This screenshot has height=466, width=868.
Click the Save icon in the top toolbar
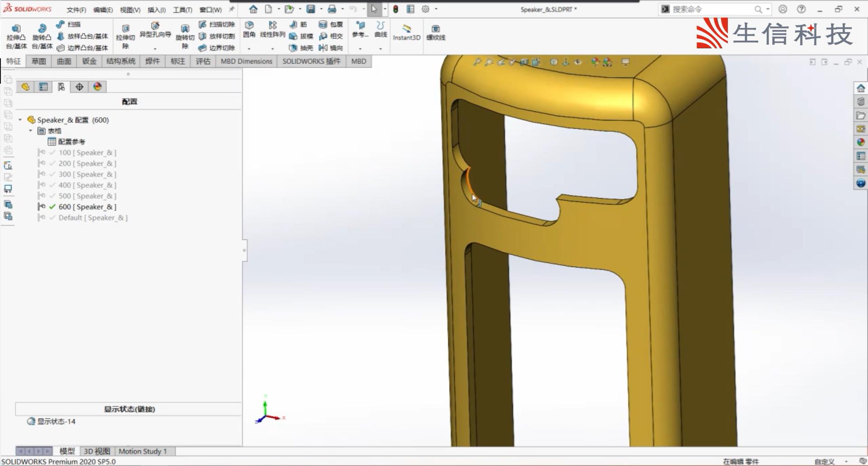(x=311, y=9)
